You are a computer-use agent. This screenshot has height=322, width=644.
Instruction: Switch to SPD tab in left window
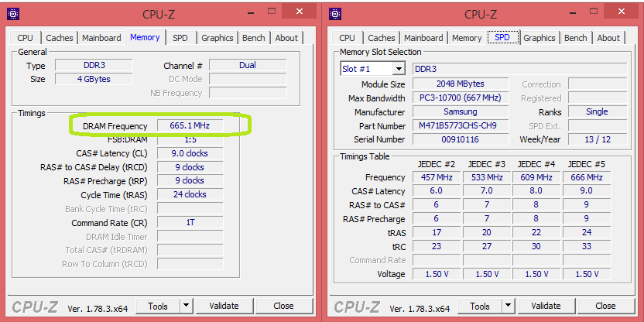pyautogui.click(x=180, y=38)
